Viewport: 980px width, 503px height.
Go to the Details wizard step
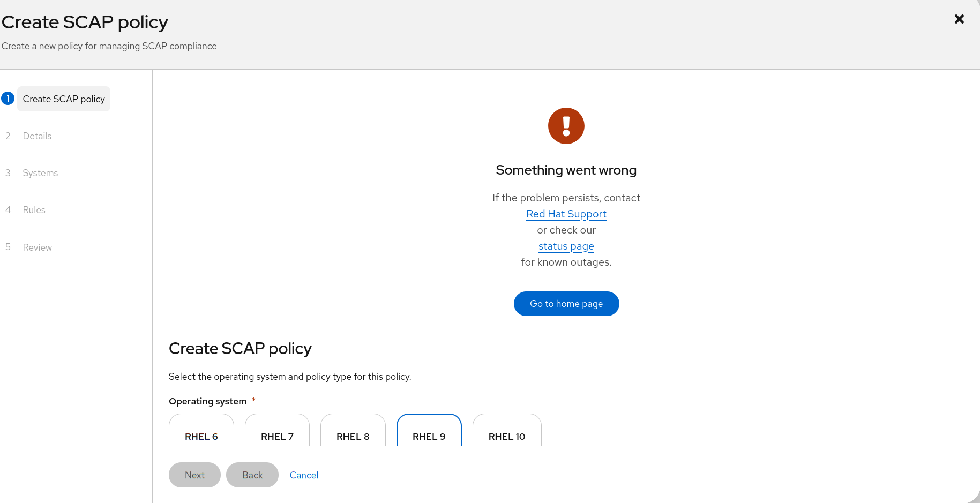37,136
